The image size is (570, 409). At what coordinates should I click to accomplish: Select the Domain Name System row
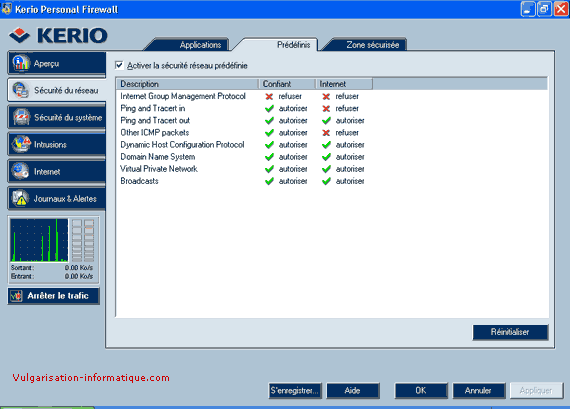coord(332,157)
